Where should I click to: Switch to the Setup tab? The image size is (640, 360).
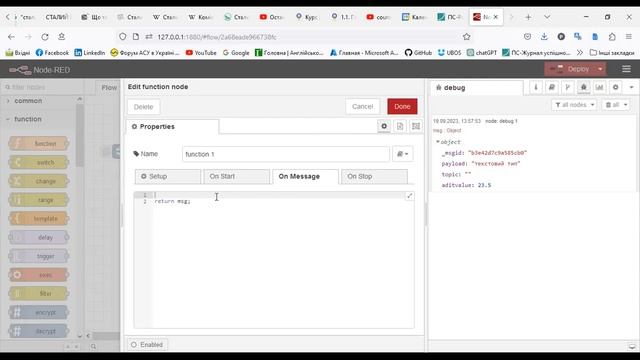(168, 176)
